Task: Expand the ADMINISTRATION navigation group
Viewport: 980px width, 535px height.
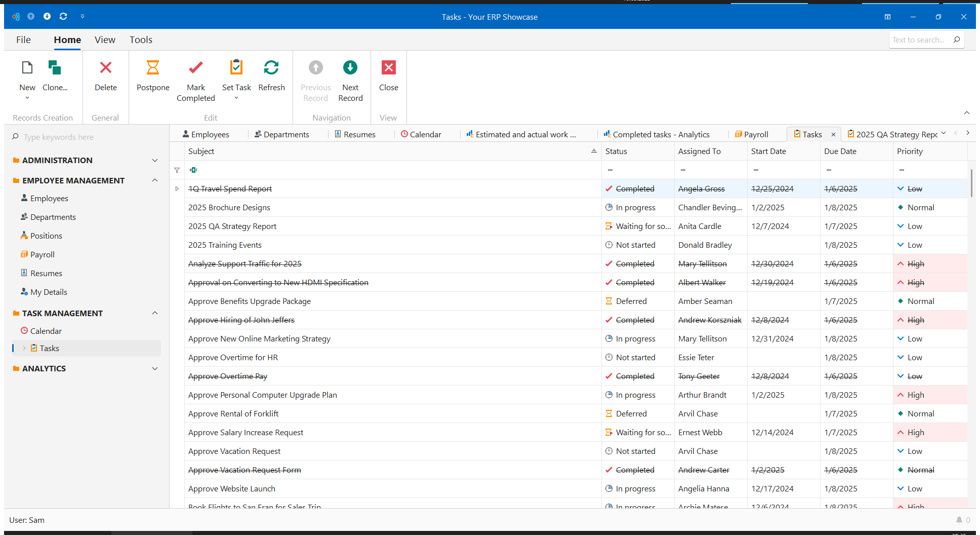Action: click(155, 161)
